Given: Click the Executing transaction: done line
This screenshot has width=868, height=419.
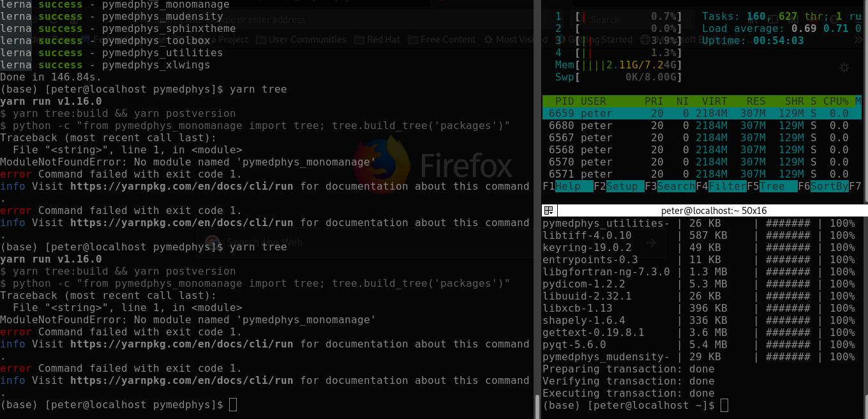Looking at the screenshot, I should coord(629,393).
